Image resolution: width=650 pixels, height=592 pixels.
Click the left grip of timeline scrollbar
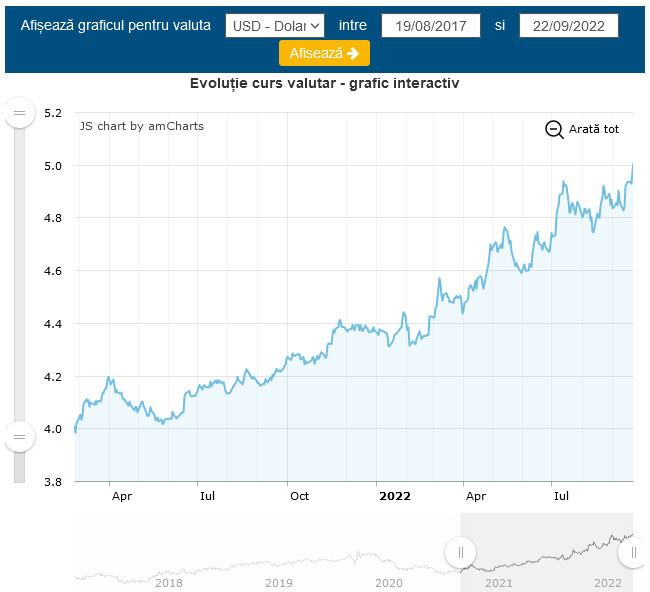pos(460,553)
